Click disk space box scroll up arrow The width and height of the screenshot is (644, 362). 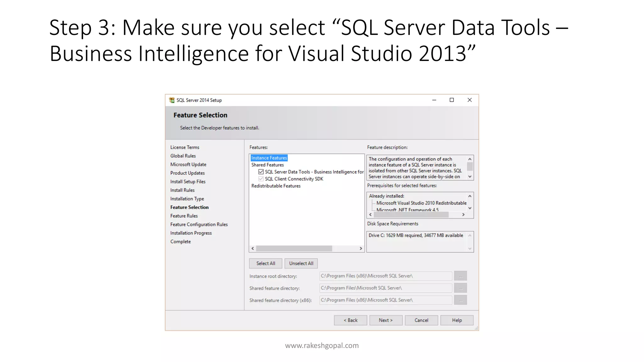[x=470, y=235]
